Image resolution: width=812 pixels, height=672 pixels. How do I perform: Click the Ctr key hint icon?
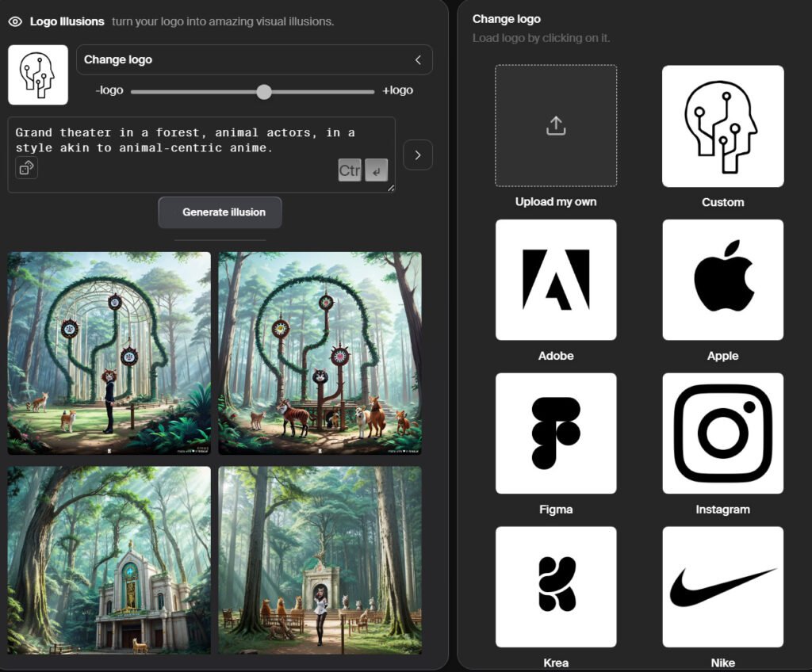pyautogui.click(x=350, y=170)
